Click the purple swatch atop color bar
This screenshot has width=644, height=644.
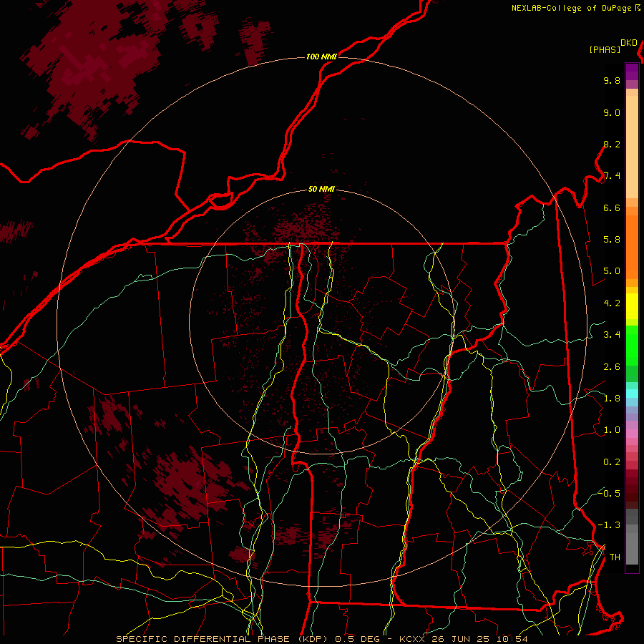click(x=632, y=72)
